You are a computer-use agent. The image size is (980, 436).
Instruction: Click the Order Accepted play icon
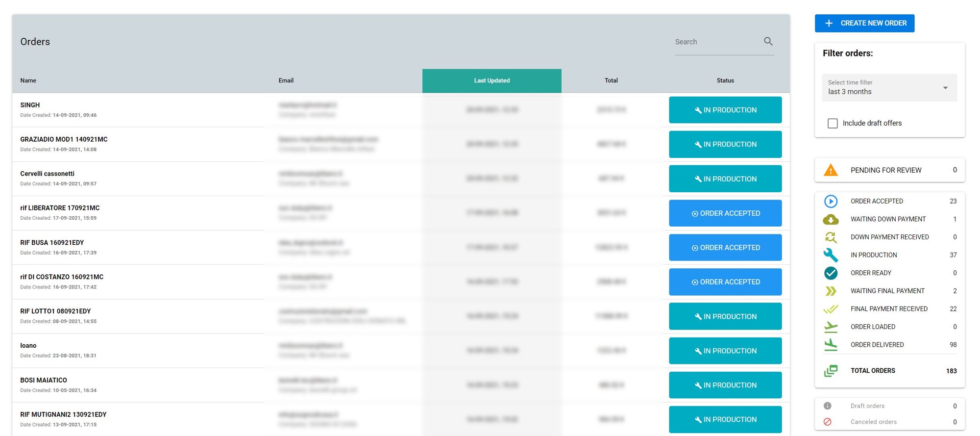[831, 201]
